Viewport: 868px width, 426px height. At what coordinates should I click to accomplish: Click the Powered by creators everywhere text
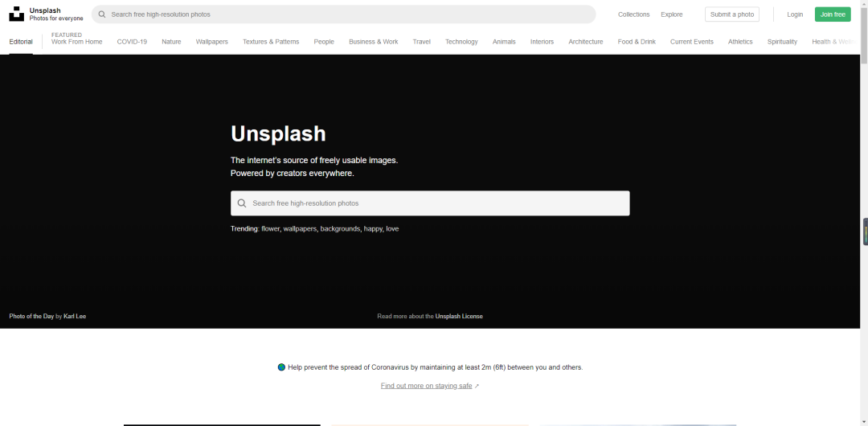pyautogui.click(x=293, y=174)
